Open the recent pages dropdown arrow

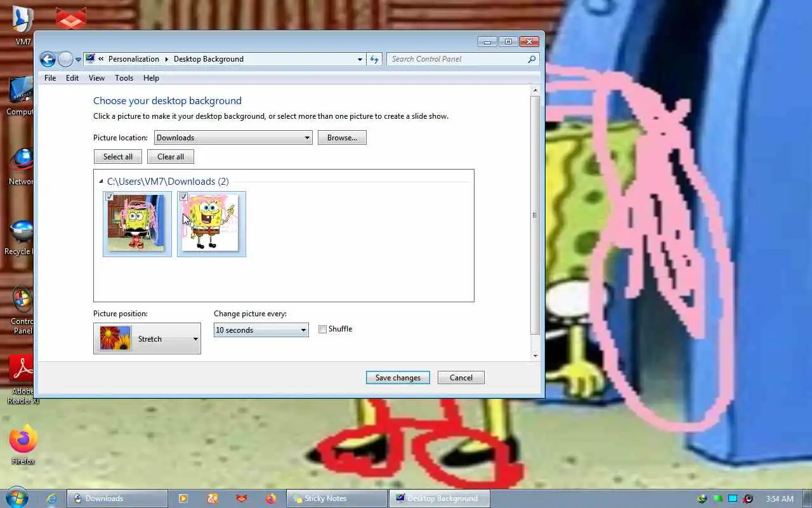point(78,60)
